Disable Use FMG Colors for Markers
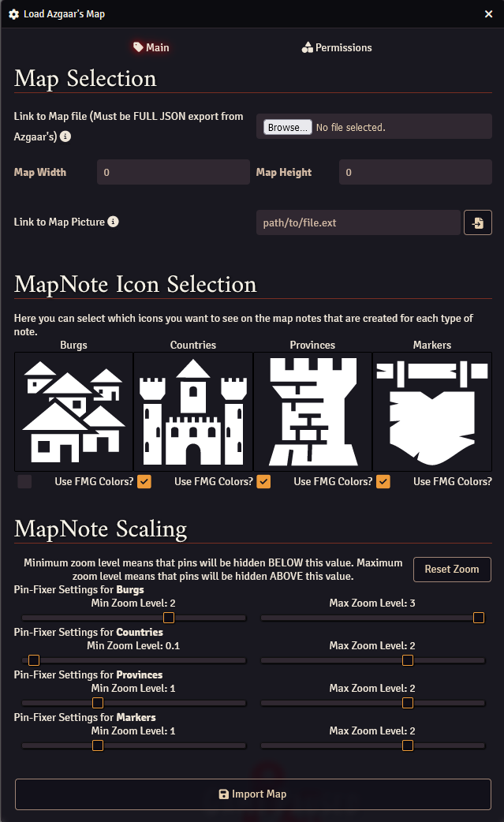The height and width of the screenshot is (822, 504). point(383,481)
